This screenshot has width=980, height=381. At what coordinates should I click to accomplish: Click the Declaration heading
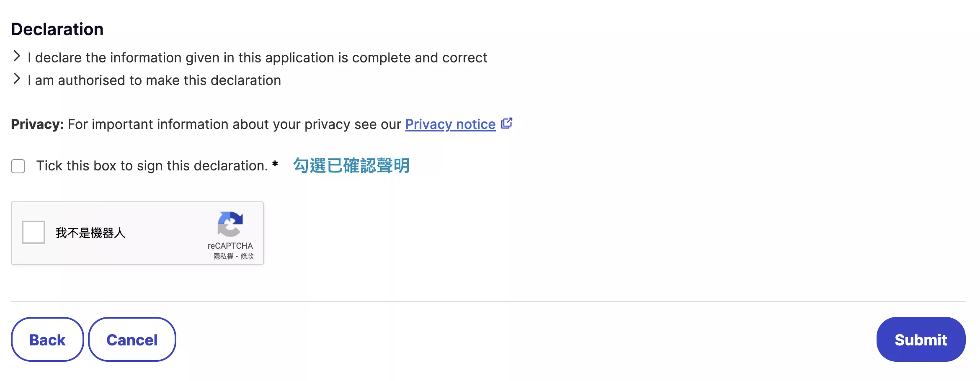[57, 29]
